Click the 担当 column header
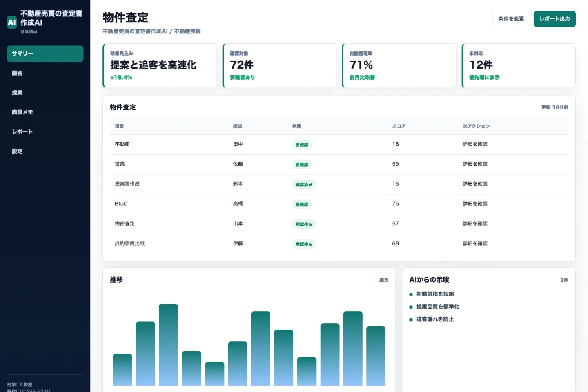The height and width of the screenshot is (392, 588). tap(238, 126)
